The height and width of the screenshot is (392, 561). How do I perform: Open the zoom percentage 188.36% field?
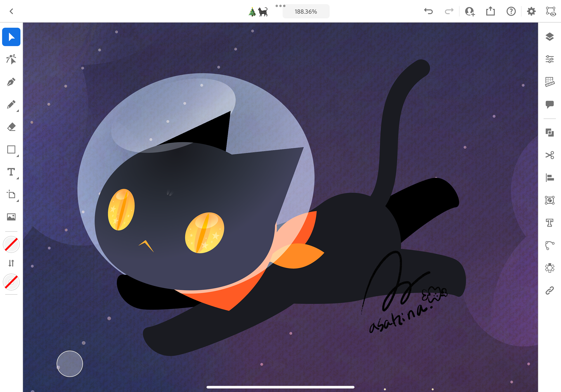coord(306,12)
